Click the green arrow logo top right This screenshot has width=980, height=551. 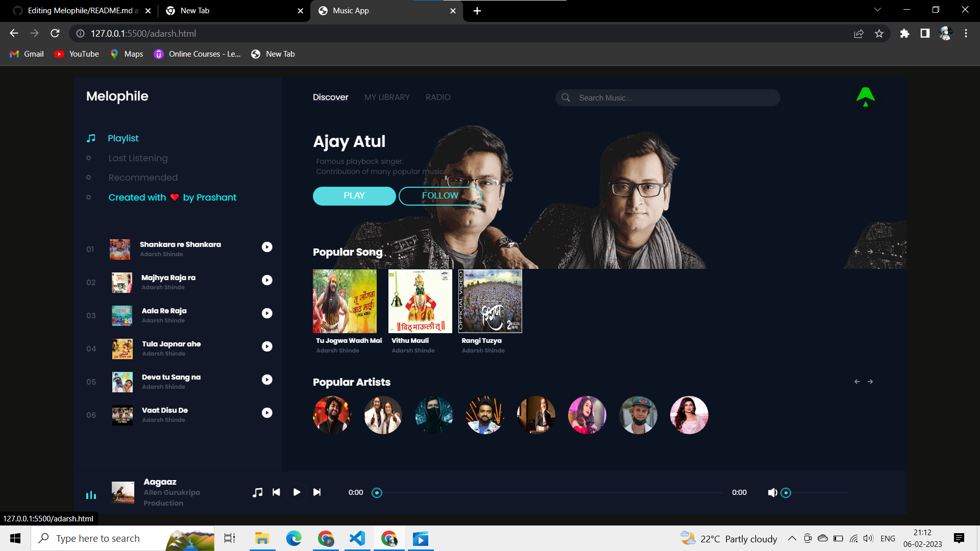tap(865, 96)
